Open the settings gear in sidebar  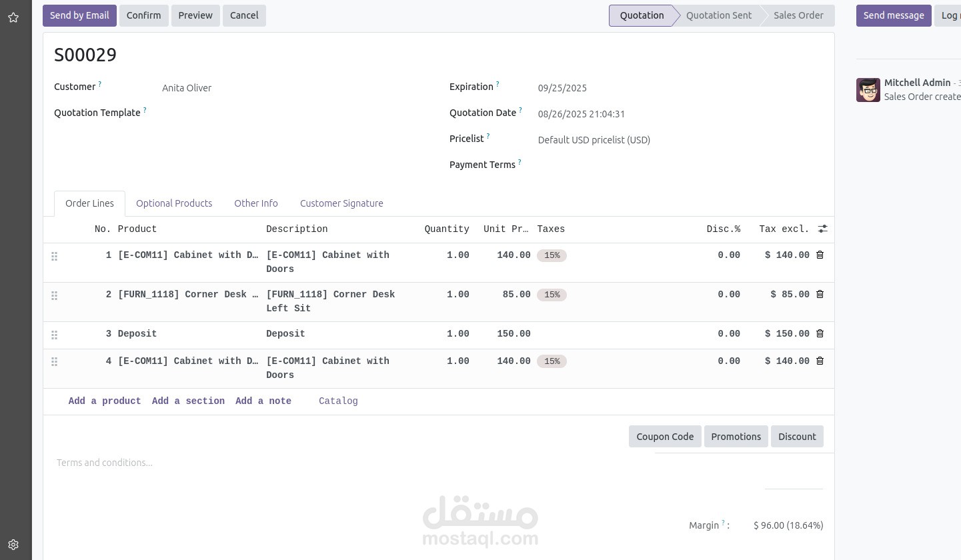coord(13,544)
